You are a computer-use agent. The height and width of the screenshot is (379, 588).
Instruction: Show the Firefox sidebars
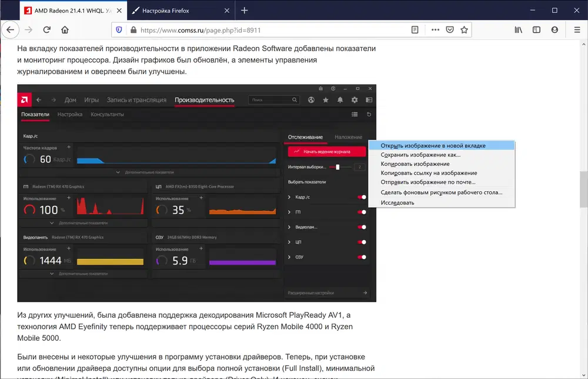pyautogui.click(x=537, y=30)
